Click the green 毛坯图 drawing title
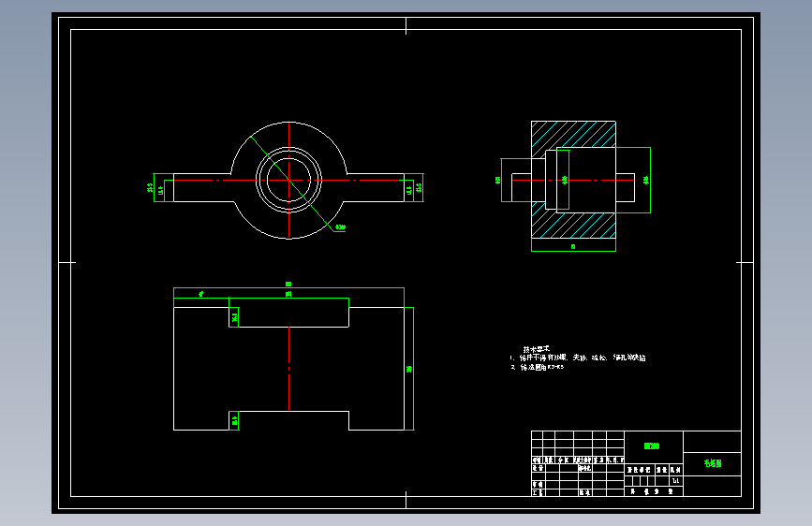Viewport: 812px width, 526px height. click(713, 463)
